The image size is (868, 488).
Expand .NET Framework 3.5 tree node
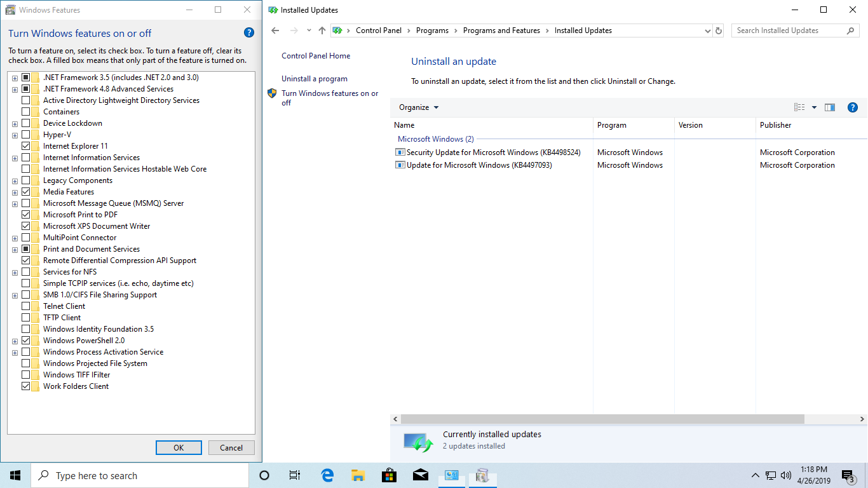coord(15,78)
